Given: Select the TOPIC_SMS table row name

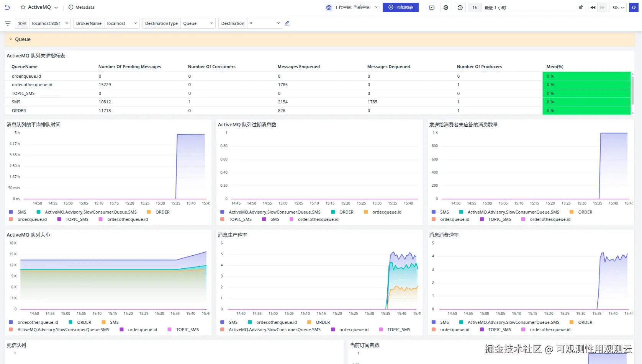Looking at the screenshot, I should (x=23, y=93).
